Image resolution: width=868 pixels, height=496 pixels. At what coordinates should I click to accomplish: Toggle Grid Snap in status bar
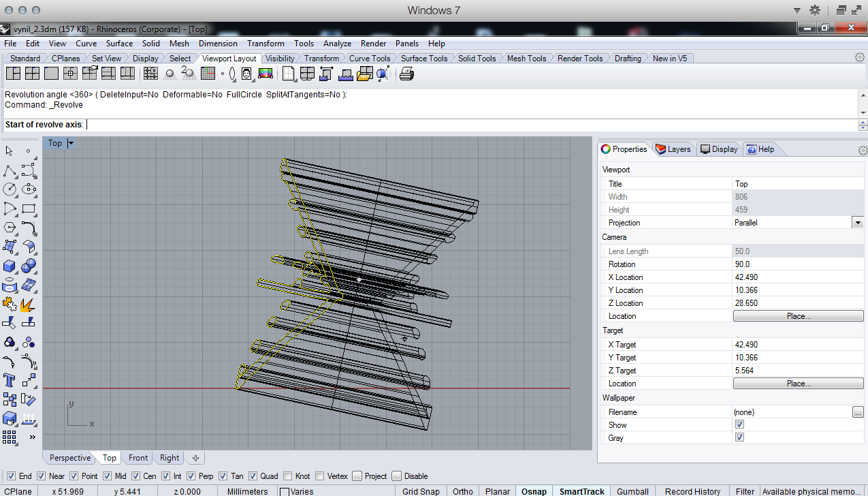[x=421, y=491]
